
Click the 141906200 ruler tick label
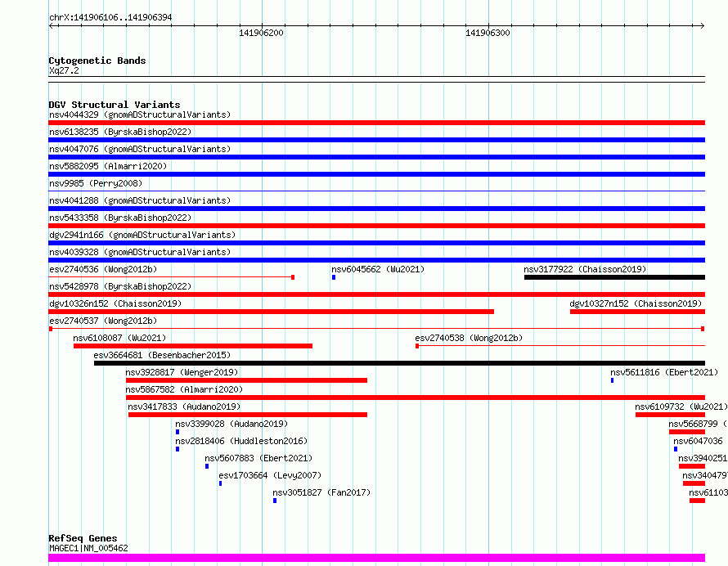tap(261, 33)
